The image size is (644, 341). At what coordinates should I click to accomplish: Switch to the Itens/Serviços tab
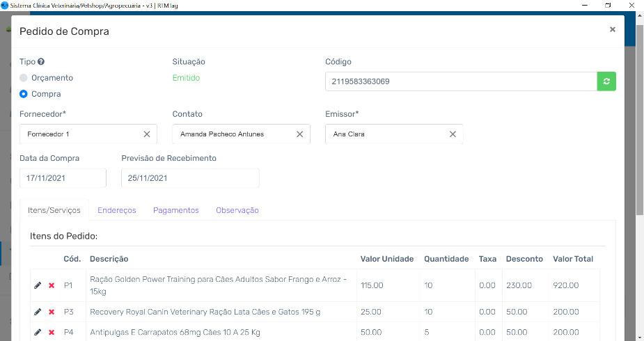(54, 210)
